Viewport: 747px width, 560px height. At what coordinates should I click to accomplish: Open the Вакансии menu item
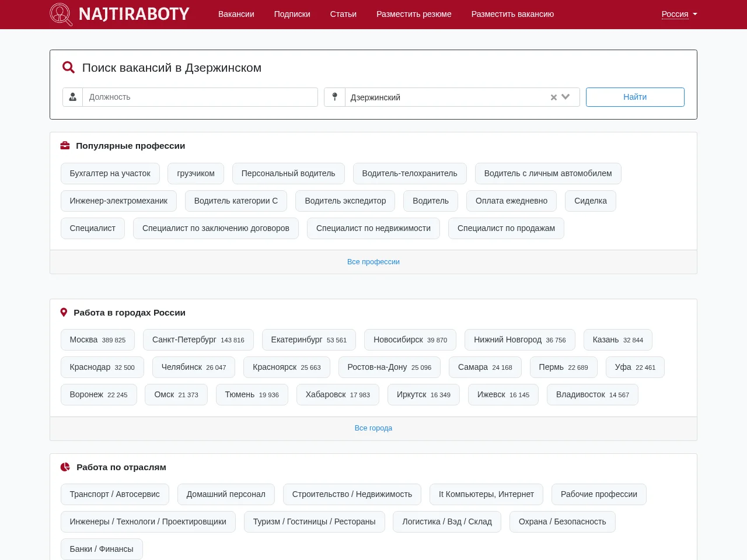tap(236, 14)
